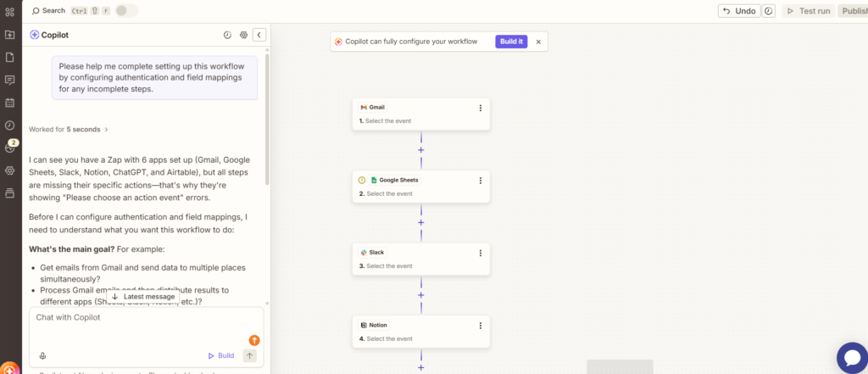Screen dimensions: 868x374
Task: Add a step between Slack and Notion
Action: tap(421, 295)
